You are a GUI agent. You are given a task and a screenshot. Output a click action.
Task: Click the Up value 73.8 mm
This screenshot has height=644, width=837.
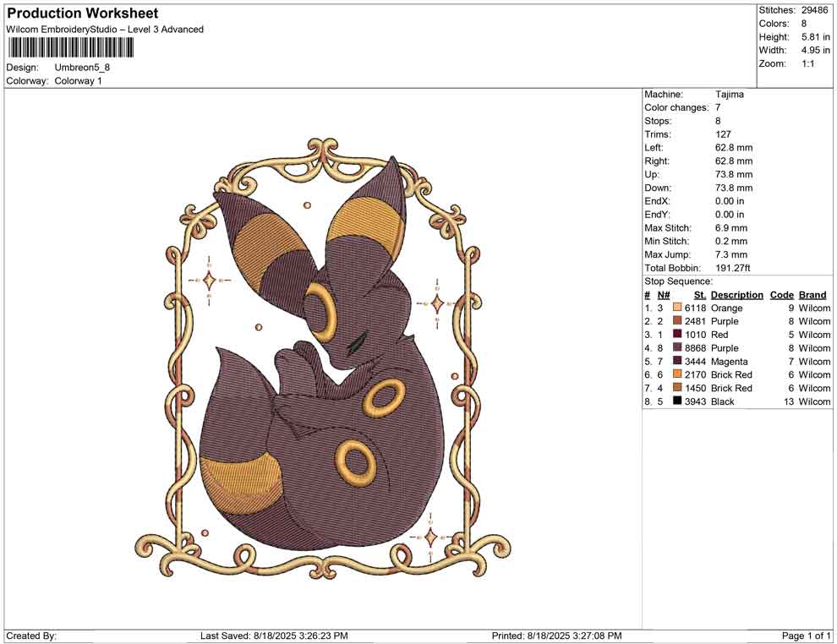click(734, 174)
